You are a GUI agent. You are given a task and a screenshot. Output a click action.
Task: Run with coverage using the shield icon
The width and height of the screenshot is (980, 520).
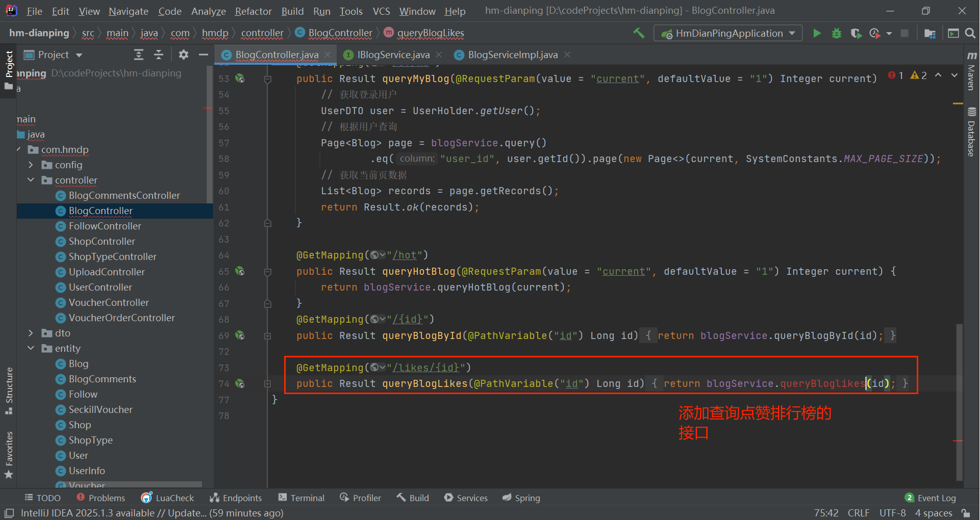[856, 33]
